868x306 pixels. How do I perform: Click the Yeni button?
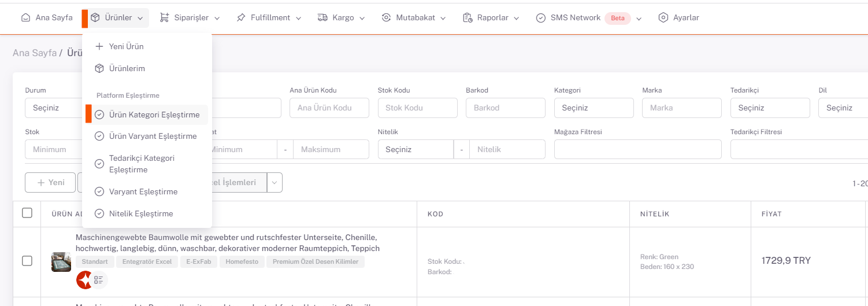[50, 182]
